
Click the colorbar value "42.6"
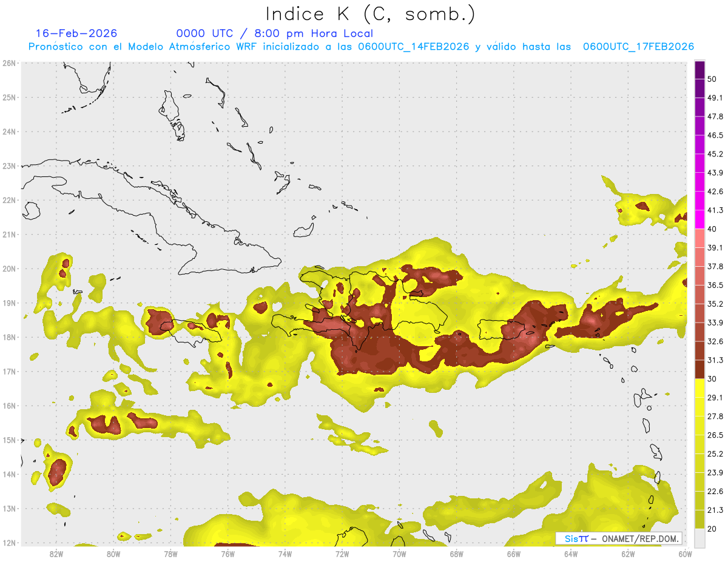(715, 192)
